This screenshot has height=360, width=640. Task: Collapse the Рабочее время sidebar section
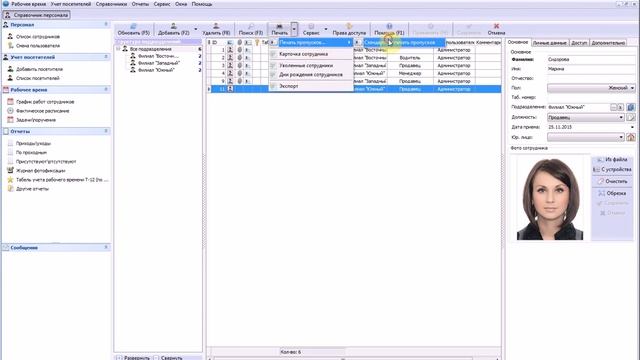point(106,89)
